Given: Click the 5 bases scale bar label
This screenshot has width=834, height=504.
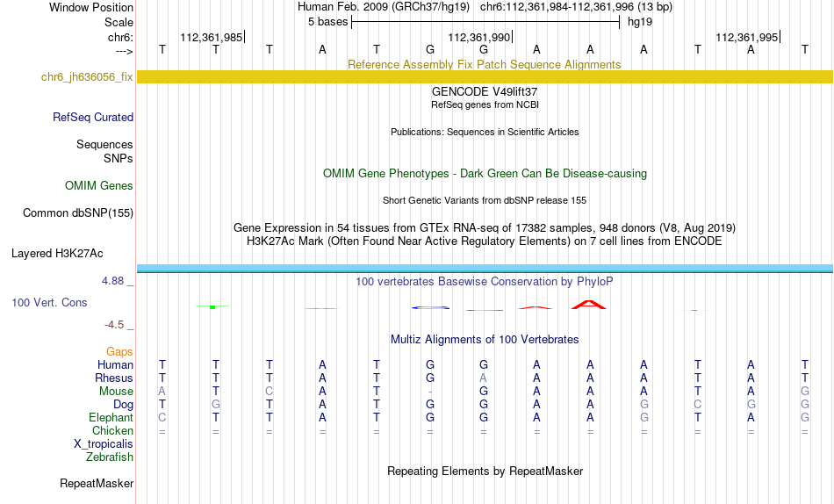Looking at the screenshot, I should (327, 22).
